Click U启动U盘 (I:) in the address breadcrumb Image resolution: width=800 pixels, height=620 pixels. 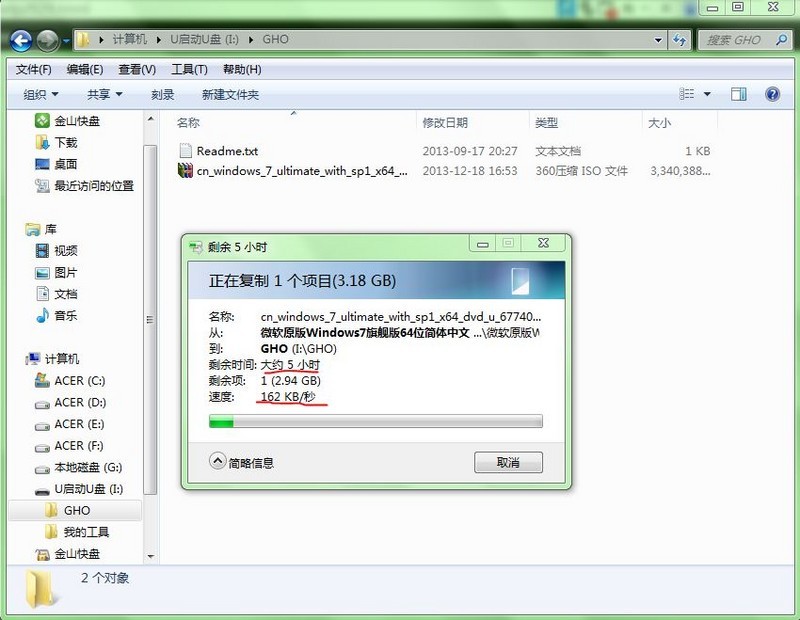point(204,40)
